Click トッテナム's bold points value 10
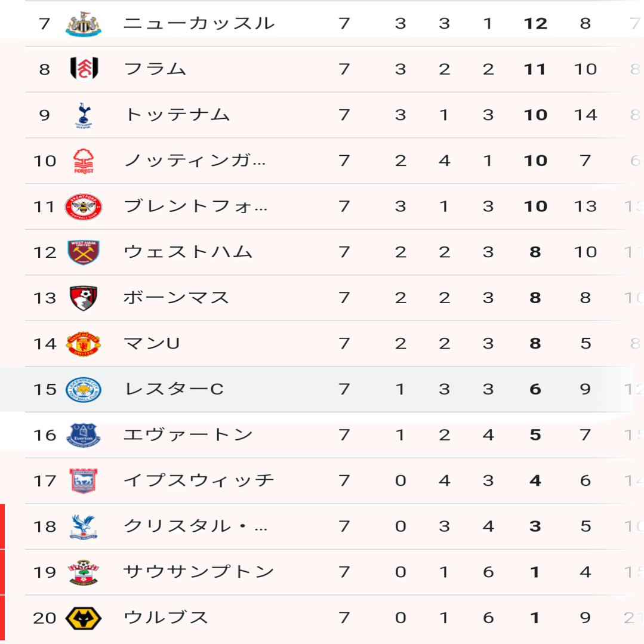The height and width of the screenshot is (644, 644). pyautogui.click(x=535, y=115)
